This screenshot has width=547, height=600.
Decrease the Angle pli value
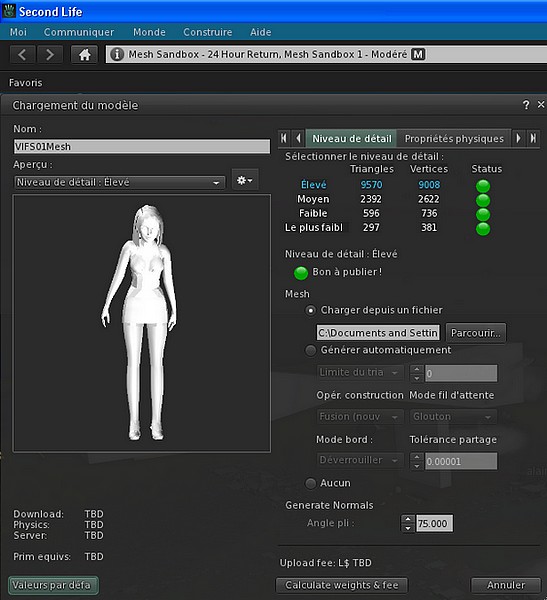pos(408,528)
